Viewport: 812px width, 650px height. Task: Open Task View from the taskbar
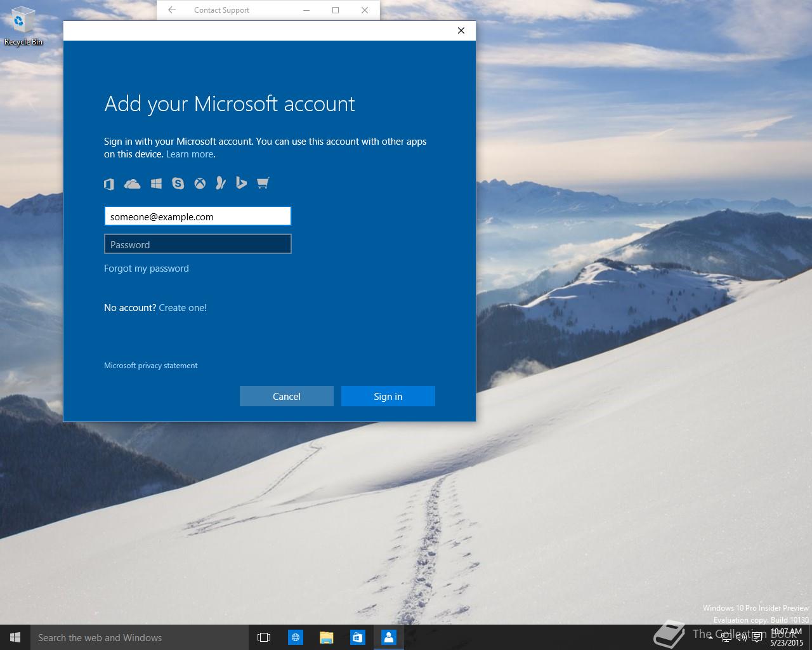(264, 637)
